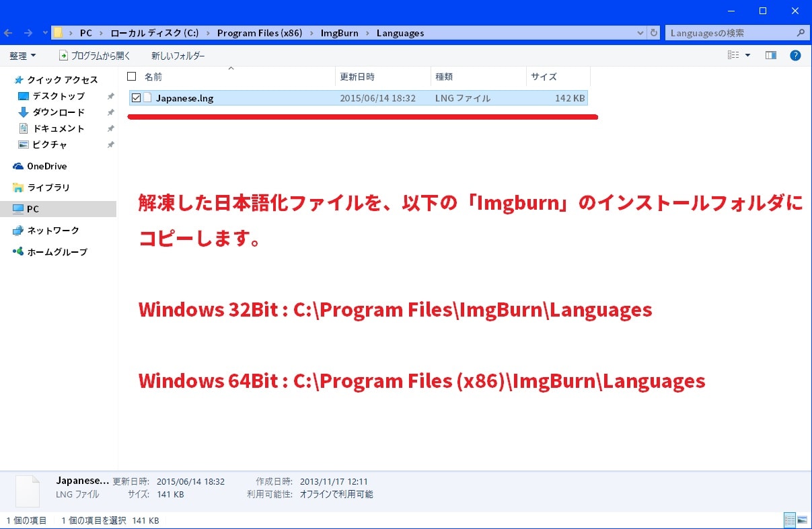This screenshot has height=529, width=812.
Task: Go back using the back arrow
Action: pos(9,33)
